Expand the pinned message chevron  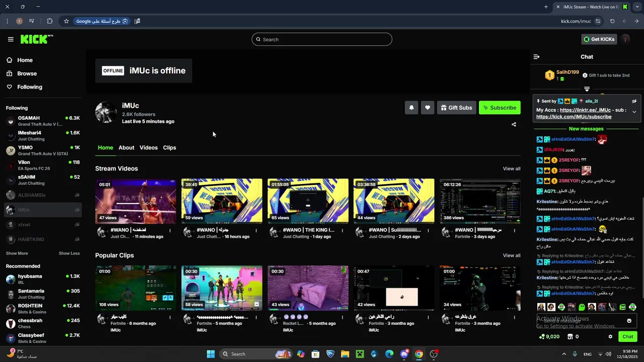point(634,112)
